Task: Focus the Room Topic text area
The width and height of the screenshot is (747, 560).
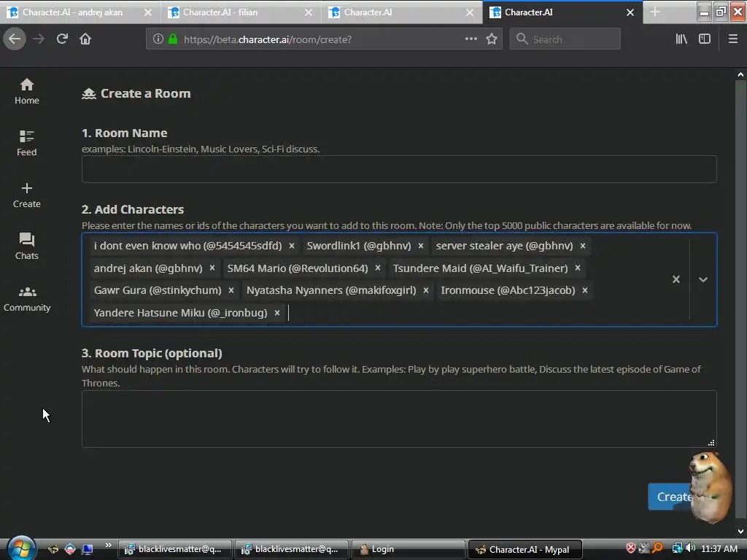Action: click(399, 419)
